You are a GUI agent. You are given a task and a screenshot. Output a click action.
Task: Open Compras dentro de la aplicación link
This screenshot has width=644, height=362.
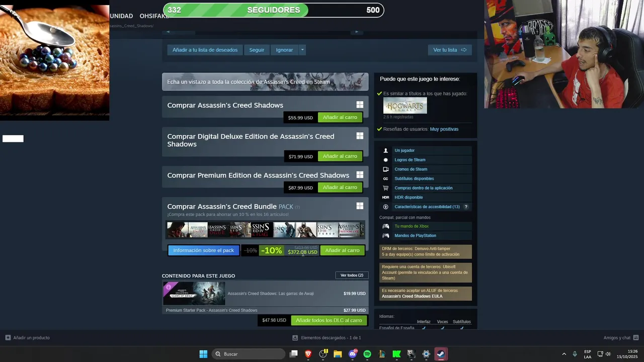point(424,188)
